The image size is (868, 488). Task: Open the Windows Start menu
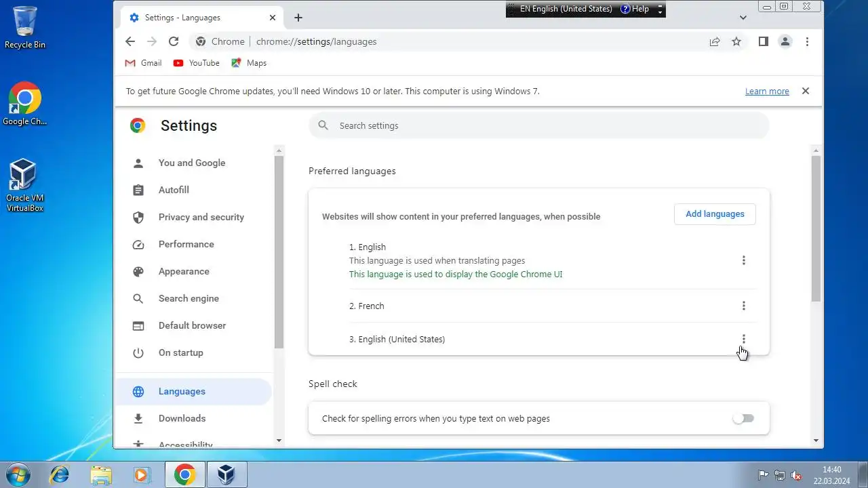click(18, 474)
